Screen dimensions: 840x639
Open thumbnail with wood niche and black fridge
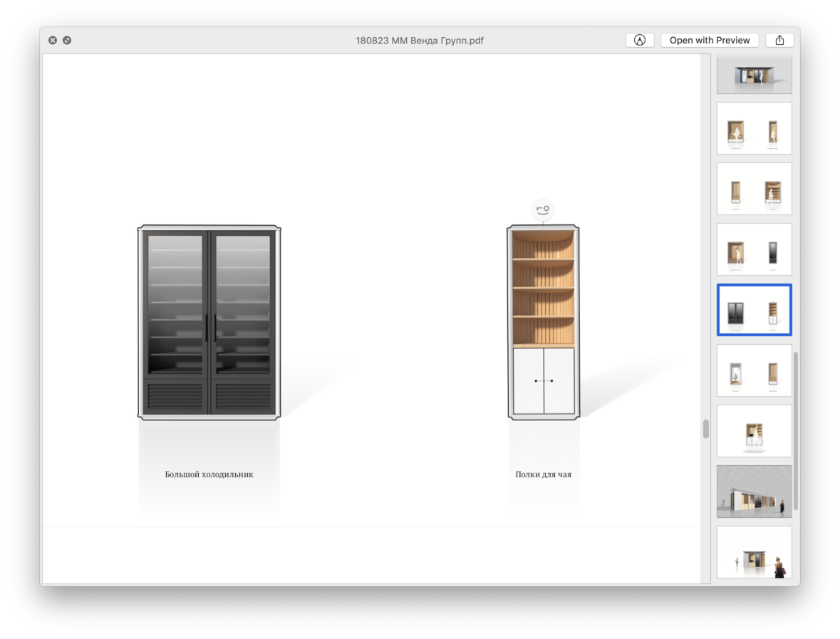coord(754,249)
